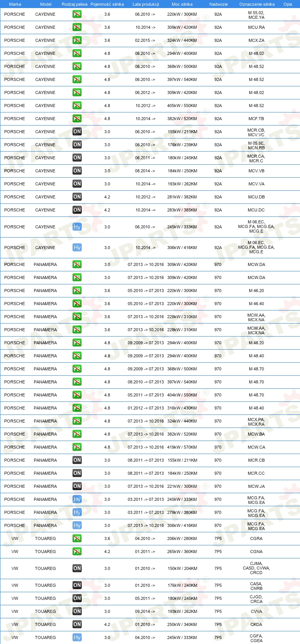Screen dimensions: 300x644
Task: Select petrol icon for Cayenne 405kW / 550KM
Action: coord(77,106)
